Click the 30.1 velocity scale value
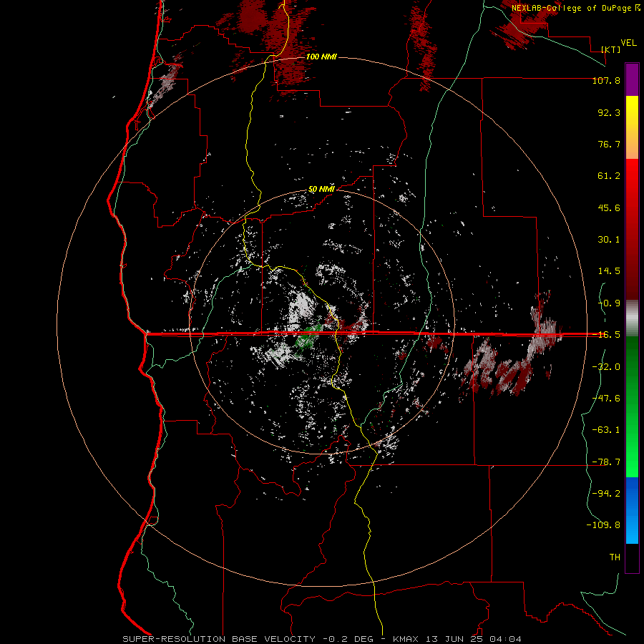The width and height of the screenshot is (644, 644). [609, 240]
